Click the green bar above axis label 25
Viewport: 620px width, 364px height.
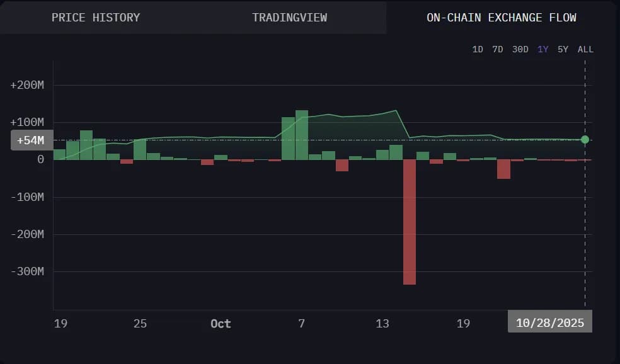pos(140,149)
